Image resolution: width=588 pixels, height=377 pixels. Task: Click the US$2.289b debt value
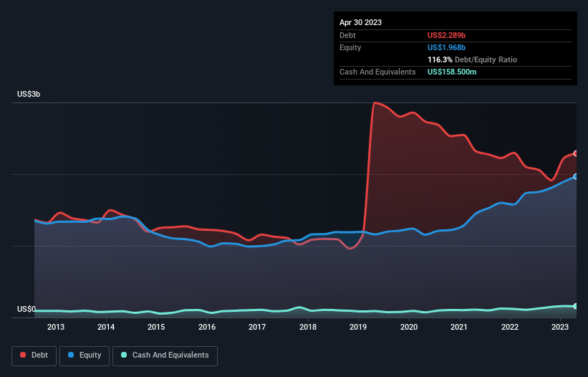click(446, 35)
